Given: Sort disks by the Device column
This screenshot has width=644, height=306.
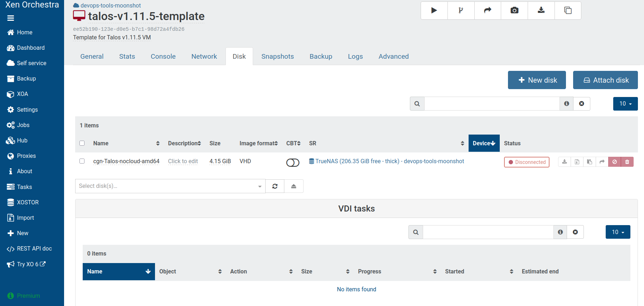Looking at the screenshot, I should pyautogui.click(x=484, y=143).
